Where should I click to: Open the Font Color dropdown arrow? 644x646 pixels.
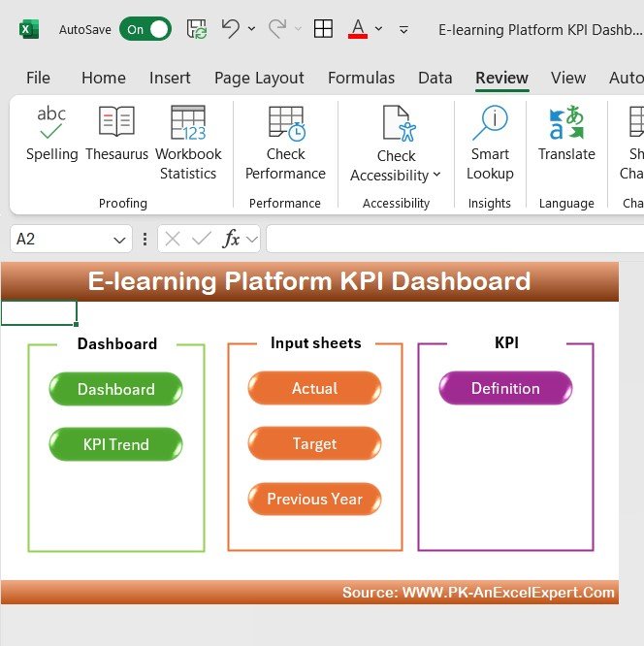click(378, 29)
